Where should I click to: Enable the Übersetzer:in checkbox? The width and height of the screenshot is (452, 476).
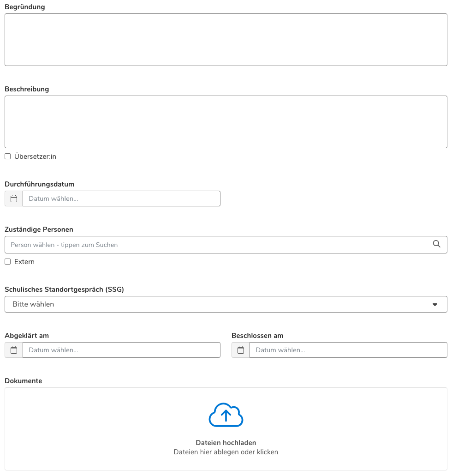click(x=7, y=157)
